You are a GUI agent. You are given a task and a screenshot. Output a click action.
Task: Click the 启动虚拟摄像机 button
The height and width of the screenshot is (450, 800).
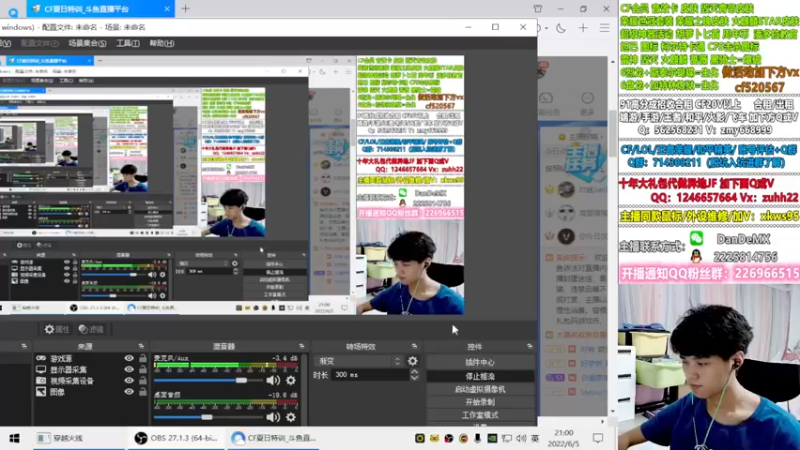coord(480,389)
